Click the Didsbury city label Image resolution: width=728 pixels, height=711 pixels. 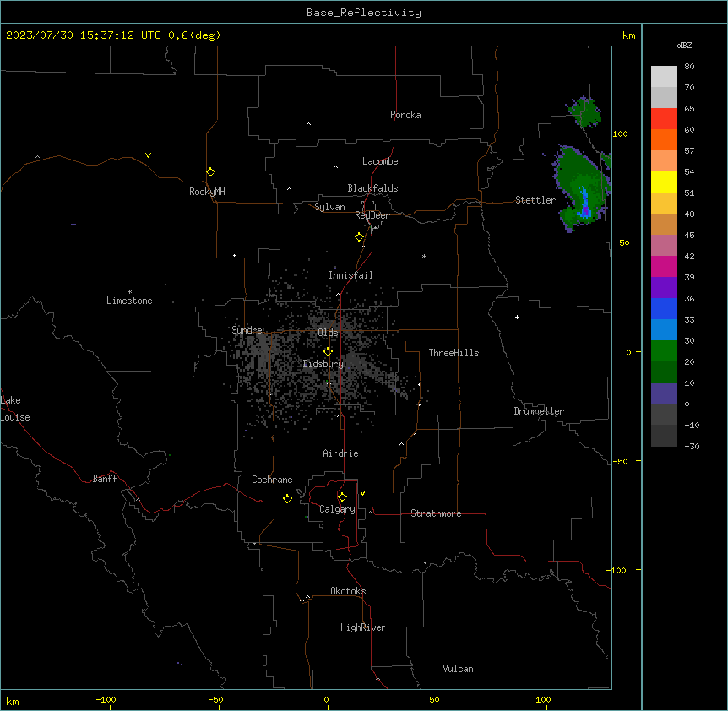coord(323,364)
